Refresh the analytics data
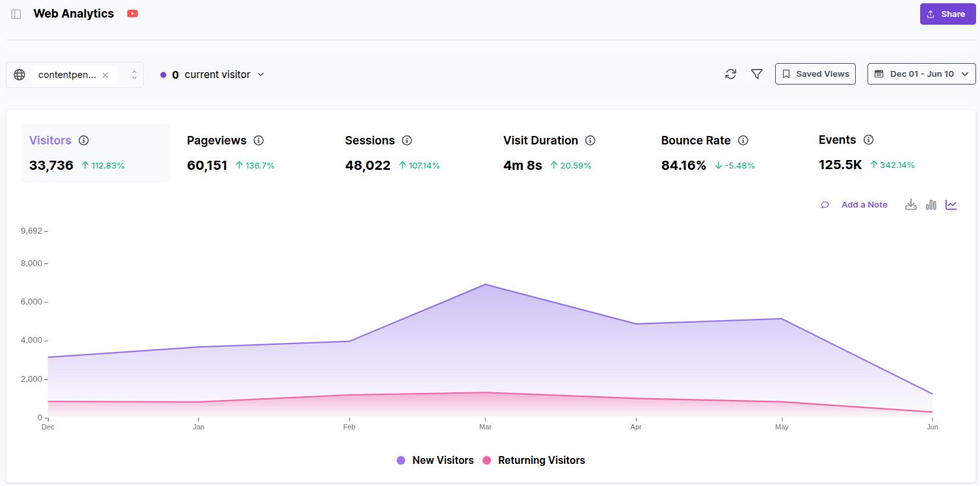The image size is (980, 486). (731, 74)
